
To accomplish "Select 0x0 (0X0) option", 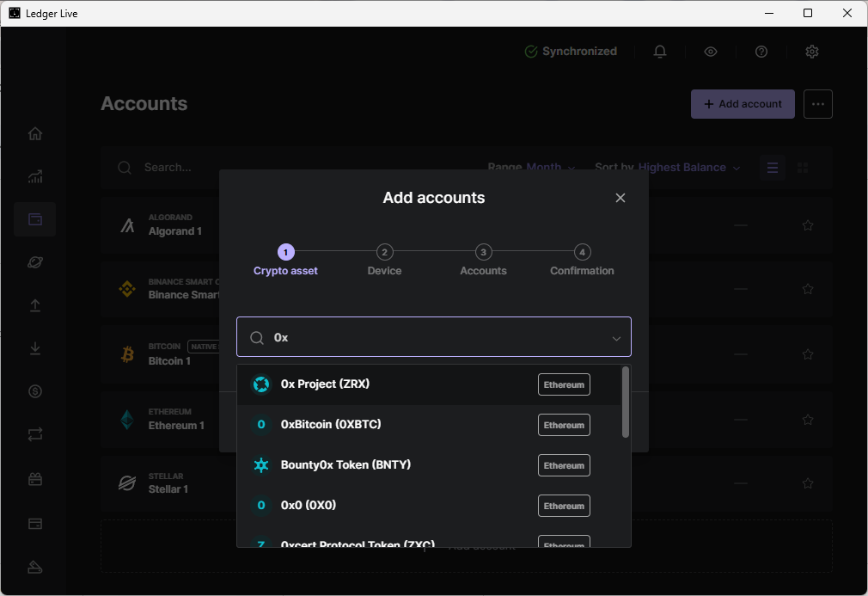I will (429, 506).
